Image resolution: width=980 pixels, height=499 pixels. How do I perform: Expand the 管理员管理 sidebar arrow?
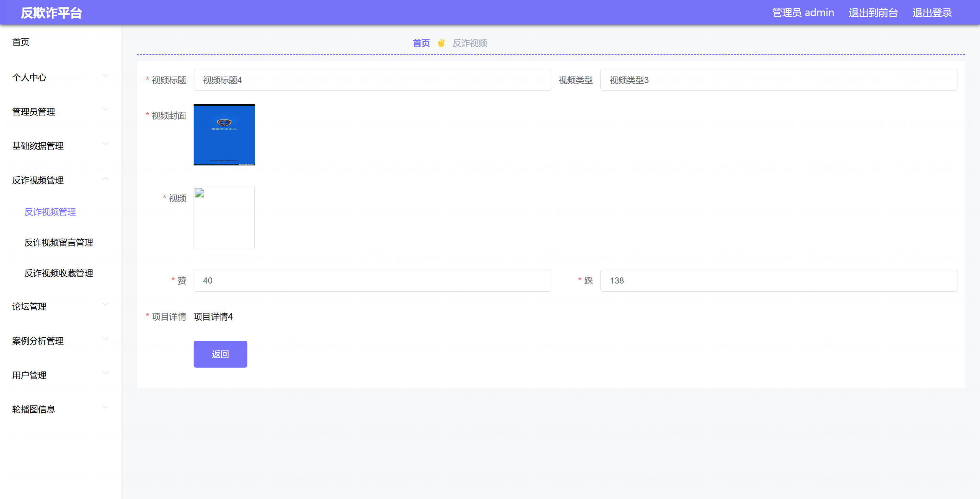pos(105,110)
